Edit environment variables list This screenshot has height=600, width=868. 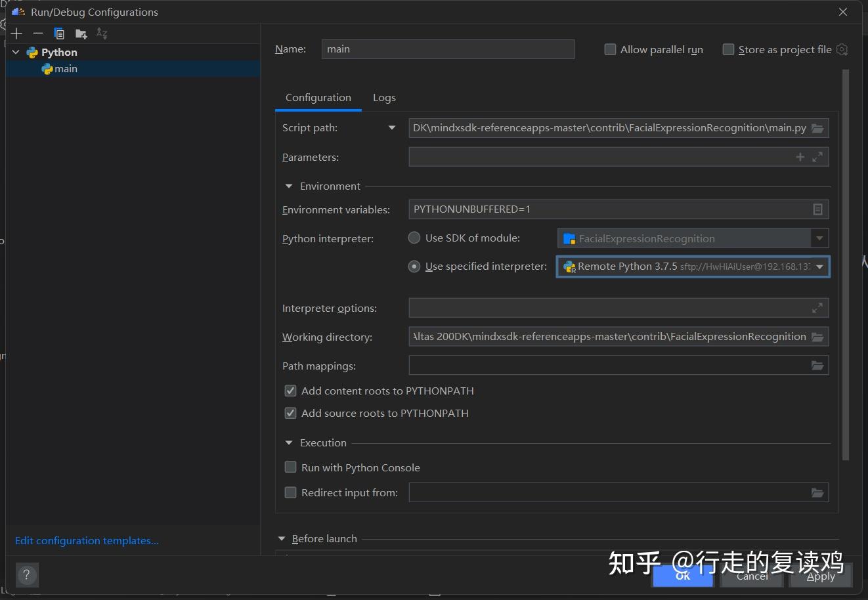(x=817, y=209)
